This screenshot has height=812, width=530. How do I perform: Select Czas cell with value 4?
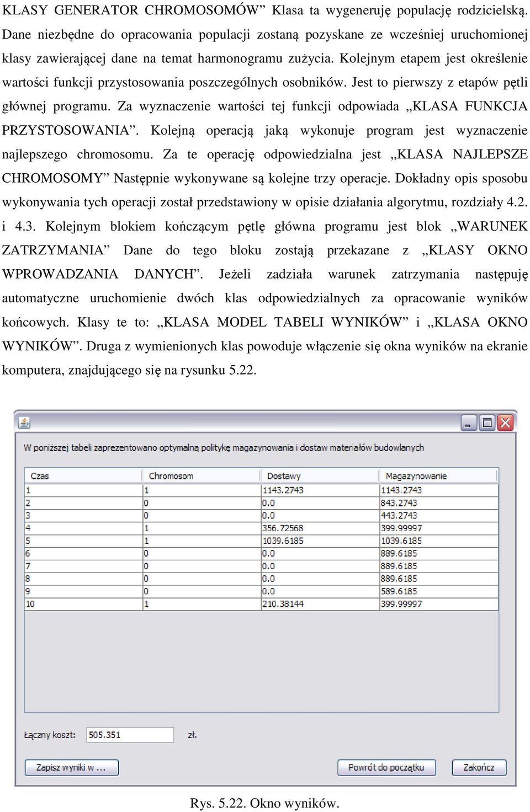coord(83,528)
